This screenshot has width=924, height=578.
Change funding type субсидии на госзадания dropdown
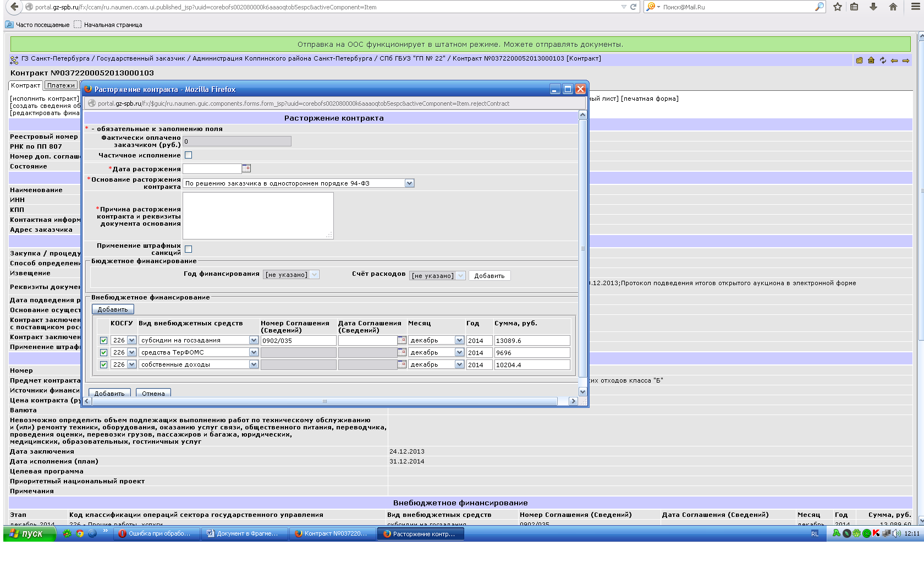point(254,340)
